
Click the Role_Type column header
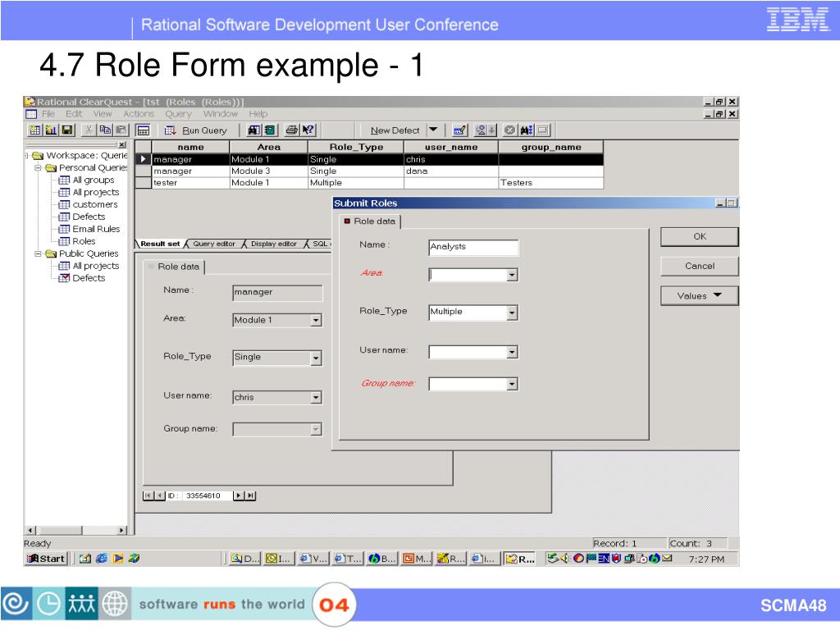(x=356, y=147)
